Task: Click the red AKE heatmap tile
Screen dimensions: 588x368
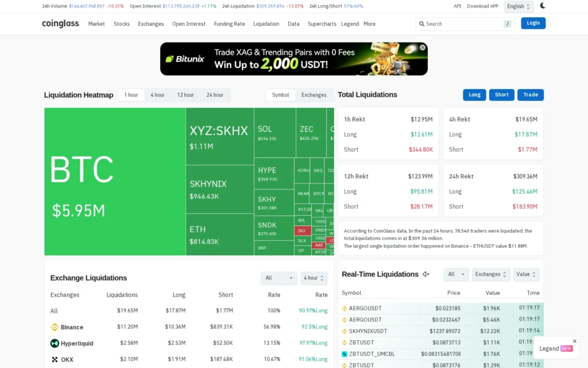Action: [x=319, y=245]
